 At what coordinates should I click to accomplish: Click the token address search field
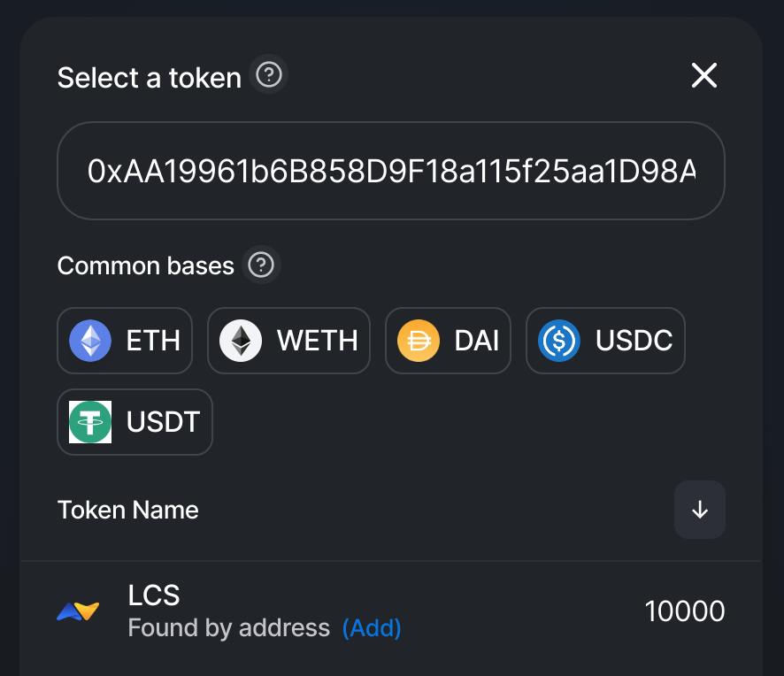(391, 171)
